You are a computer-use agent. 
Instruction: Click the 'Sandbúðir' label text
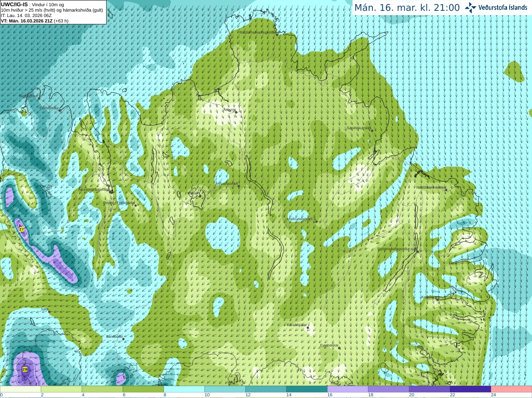tap(114, 337)
